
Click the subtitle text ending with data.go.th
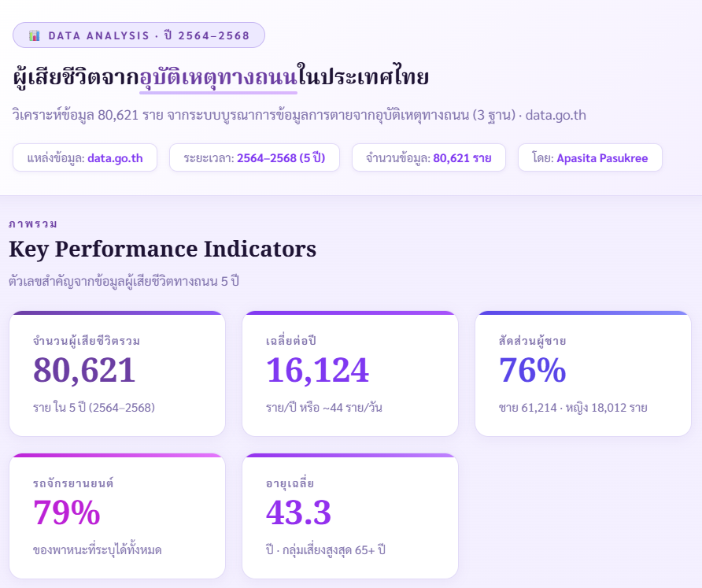[x=299, y=115]
